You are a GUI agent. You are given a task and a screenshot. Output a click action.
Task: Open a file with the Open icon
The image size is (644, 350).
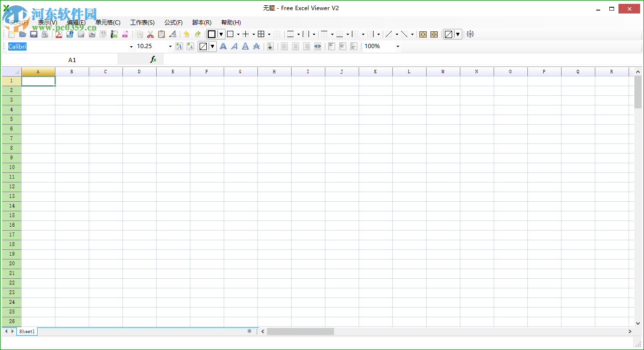click(x=22, y=34)
